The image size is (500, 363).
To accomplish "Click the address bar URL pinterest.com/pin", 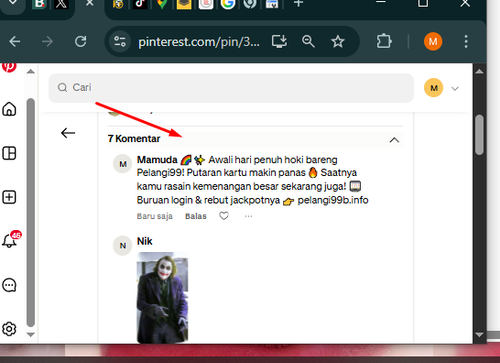I will [199, 42].
